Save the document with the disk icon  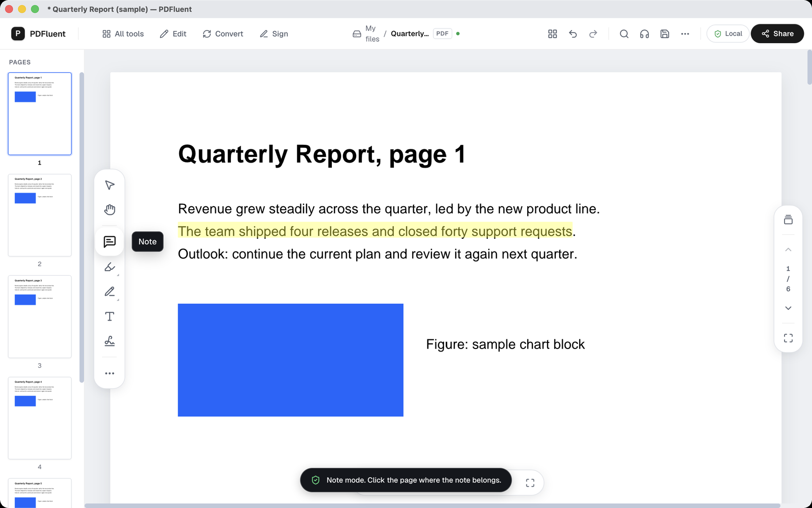point(665,34)
